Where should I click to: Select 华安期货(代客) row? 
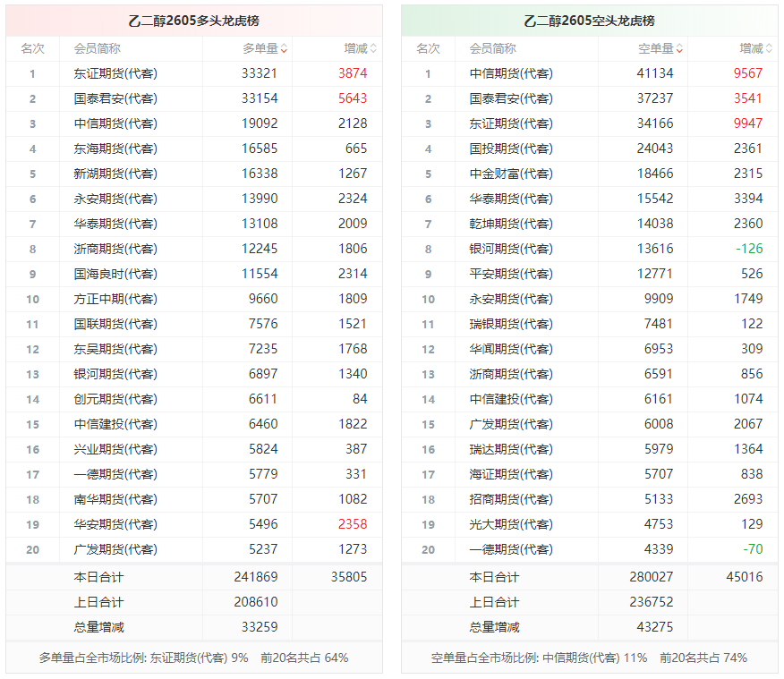point(194,524)
